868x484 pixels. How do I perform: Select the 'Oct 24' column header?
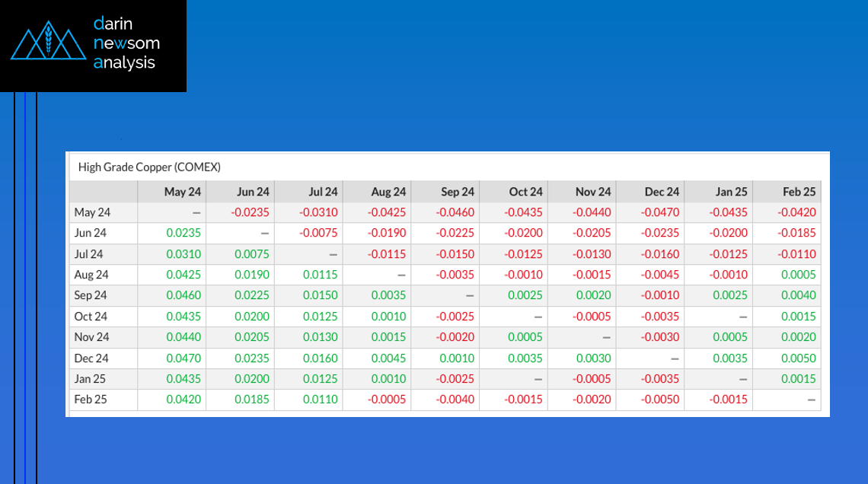pos(525,192)
